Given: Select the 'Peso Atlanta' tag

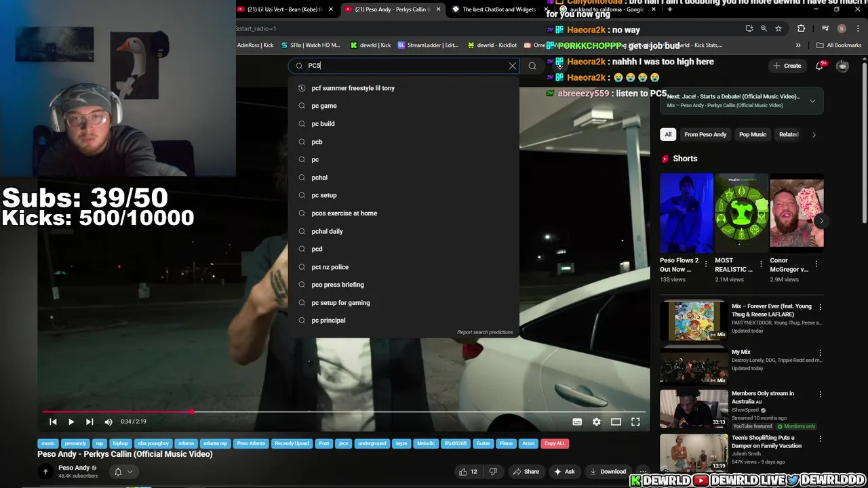Looking at the screenshot, I should tap(251, 443).
